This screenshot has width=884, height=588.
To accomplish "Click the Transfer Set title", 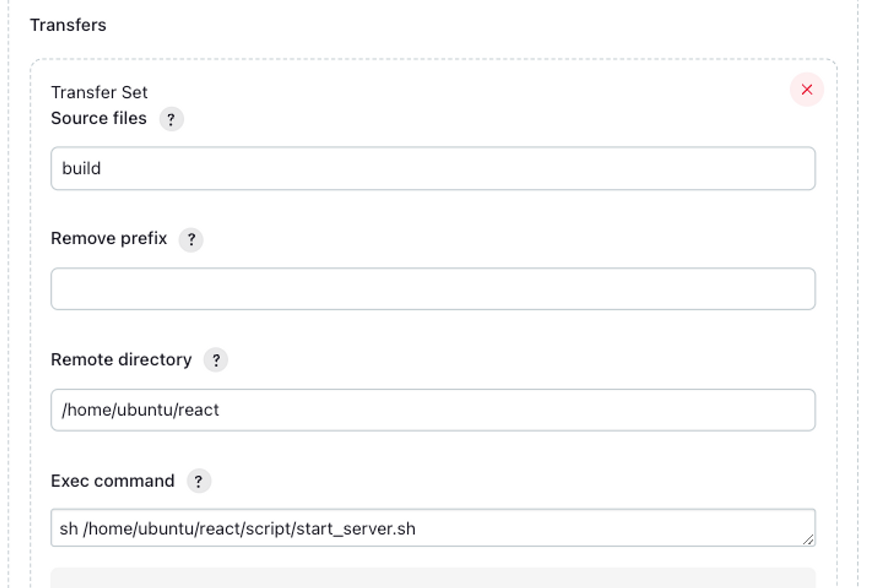I will [99, 92].
